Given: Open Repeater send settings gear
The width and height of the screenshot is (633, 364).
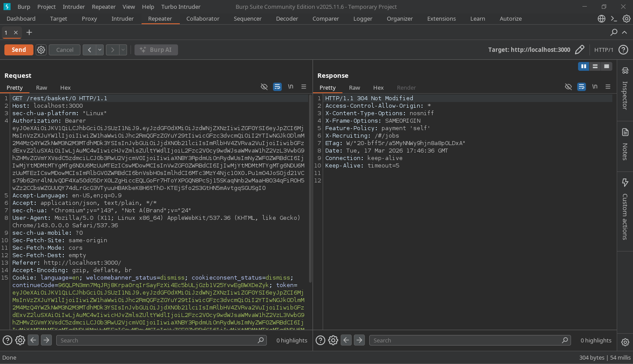Looking at the screenshot, I should (41, 50).
